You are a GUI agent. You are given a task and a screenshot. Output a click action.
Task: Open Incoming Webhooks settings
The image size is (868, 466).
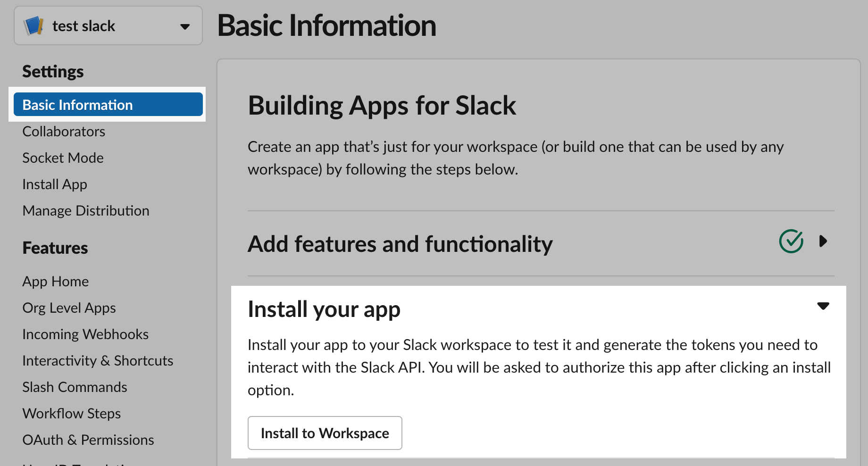[85, 334]
